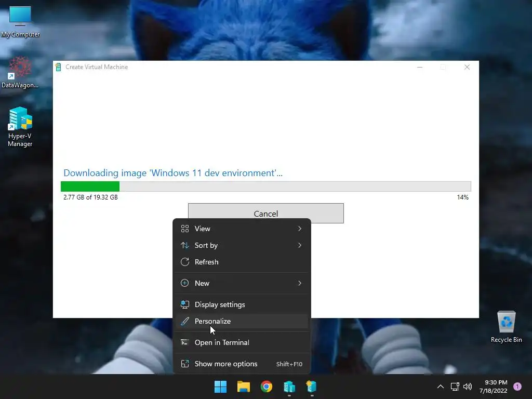Close the Create Virtual Machine window
The width and height of the screenshot is (532, 399).
pos(467,67)
